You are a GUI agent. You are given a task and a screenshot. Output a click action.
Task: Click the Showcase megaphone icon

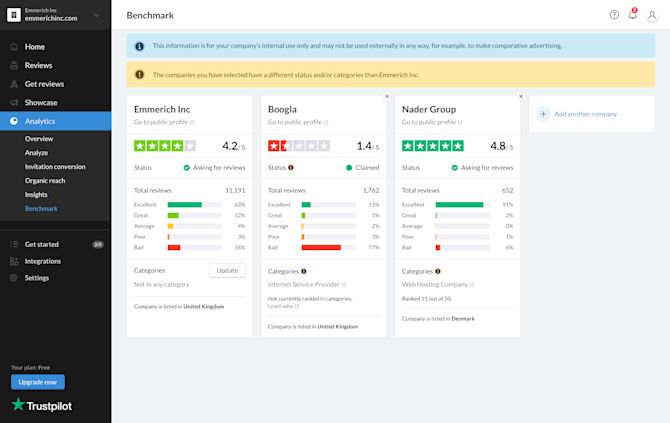pyautogui.click(x=14, y=103)
